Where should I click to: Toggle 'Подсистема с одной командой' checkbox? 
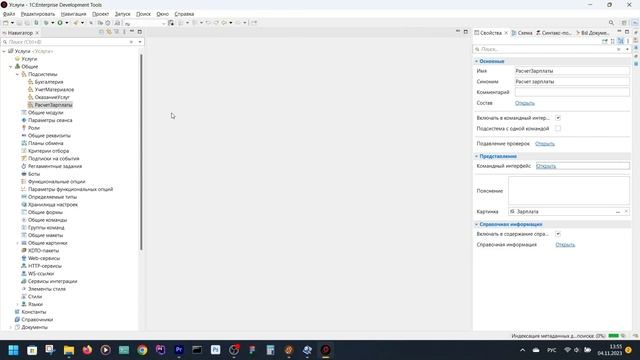[x=558, y=128]
